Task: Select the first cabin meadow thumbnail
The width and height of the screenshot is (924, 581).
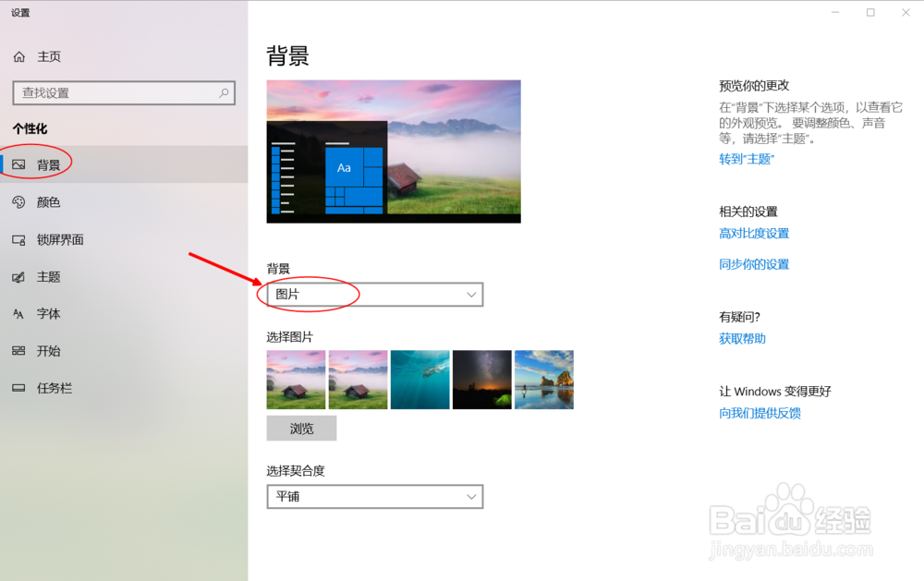Action: [296, 380]
